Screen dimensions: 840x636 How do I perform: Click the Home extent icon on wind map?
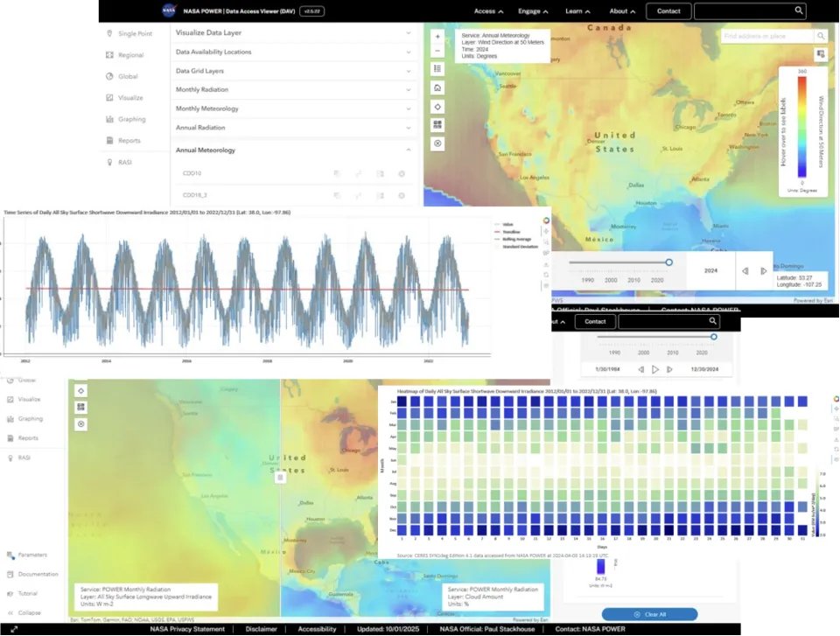[x=437, y=87]
